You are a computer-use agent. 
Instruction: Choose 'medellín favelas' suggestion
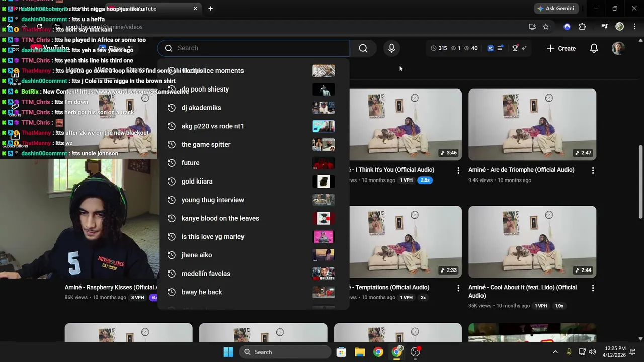254,274
